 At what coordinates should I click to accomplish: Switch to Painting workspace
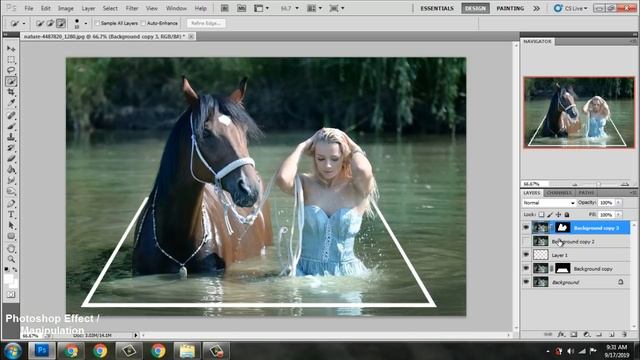pos(510,8)
